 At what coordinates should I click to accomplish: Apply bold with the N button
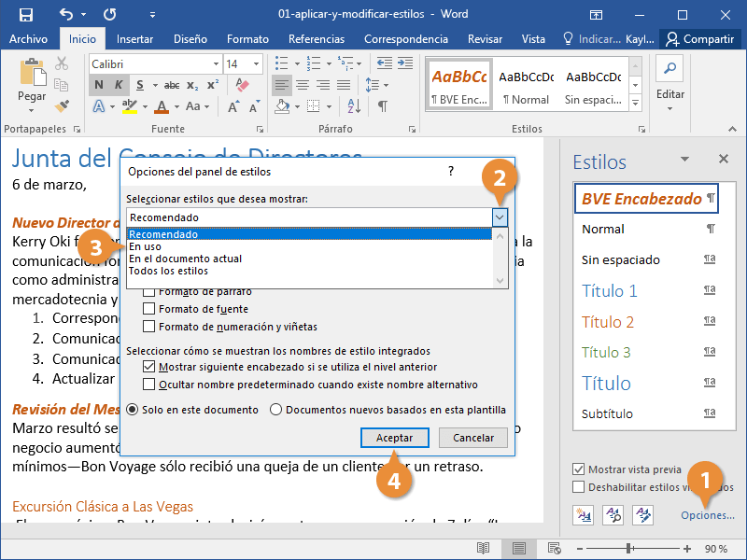click(x=99, y=85)
